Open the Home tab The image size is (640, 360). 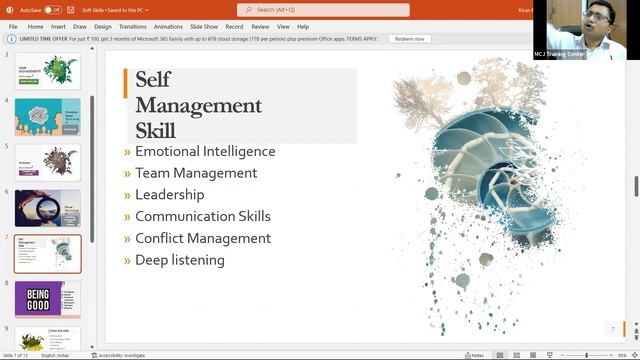36,27
